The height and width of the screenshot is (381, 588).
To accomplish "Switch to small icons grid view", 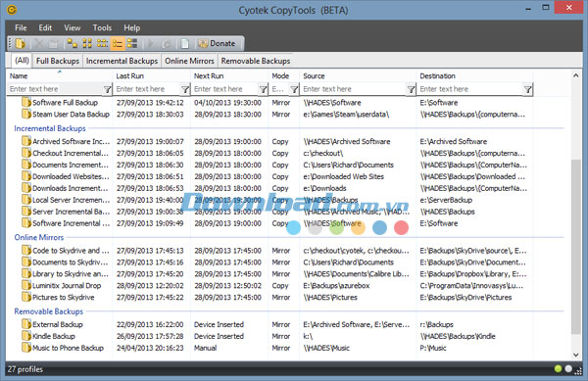I will [x=87, y=43].
